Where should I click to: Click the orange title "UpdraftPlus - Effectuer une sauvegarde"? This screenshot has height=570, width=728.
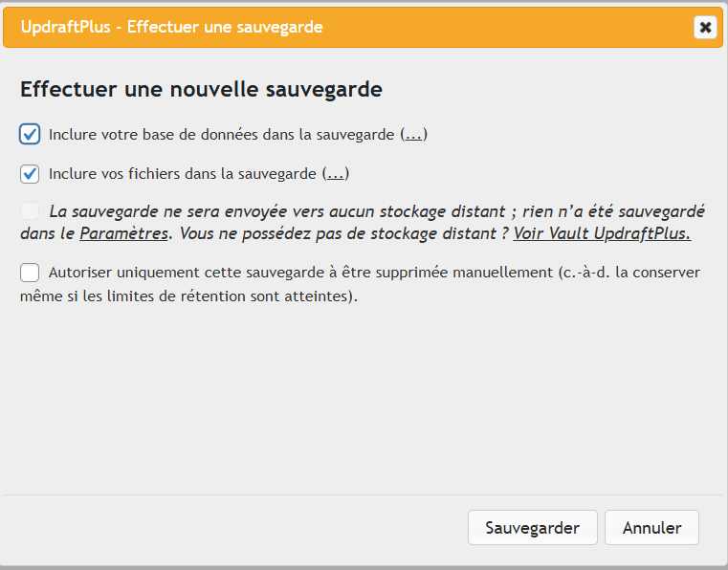pyautogui.click(x=171, y=27)
